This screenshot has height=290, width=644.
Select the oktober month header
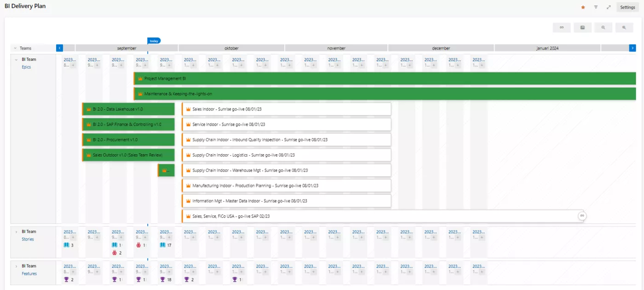coord(231,48)
